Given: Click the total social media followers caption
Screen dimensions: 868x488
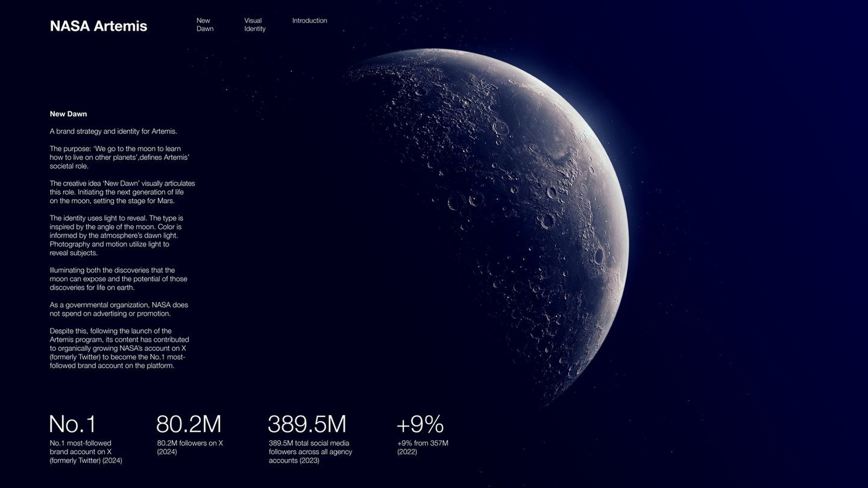Looking at the screenshot, I should click(x=311, y=452).
